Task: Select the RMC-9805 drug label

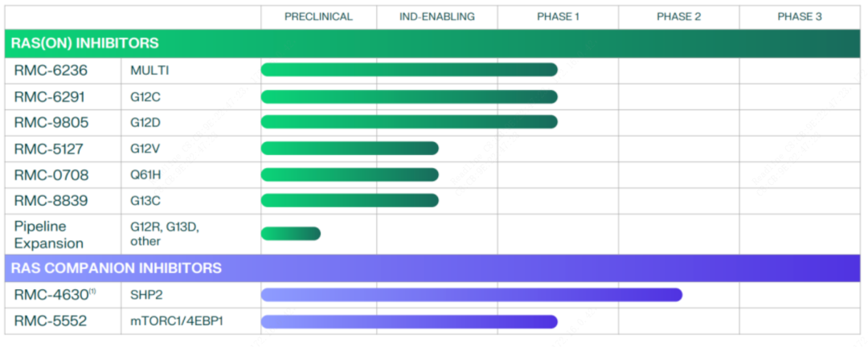Action: tap(51, 122)
